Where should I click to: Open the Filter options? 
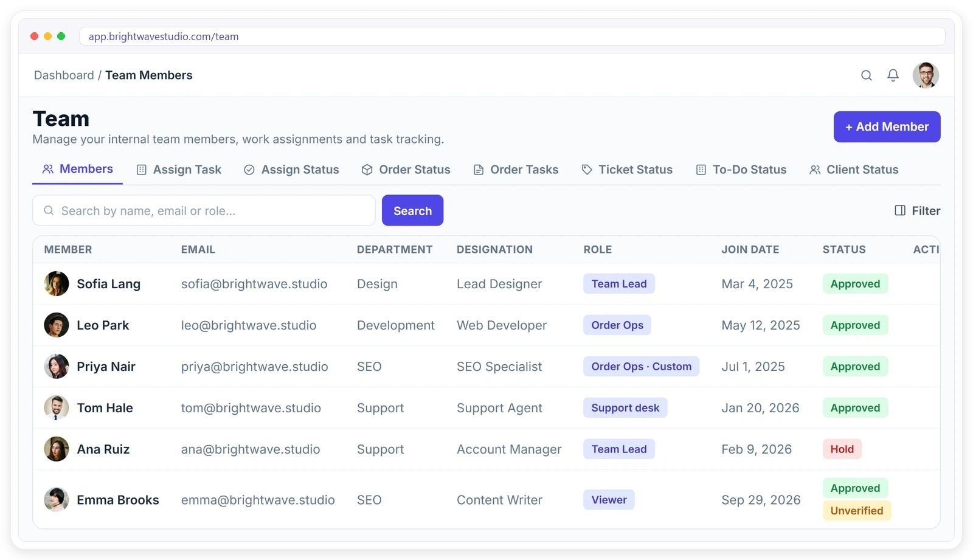pos(917,210)
